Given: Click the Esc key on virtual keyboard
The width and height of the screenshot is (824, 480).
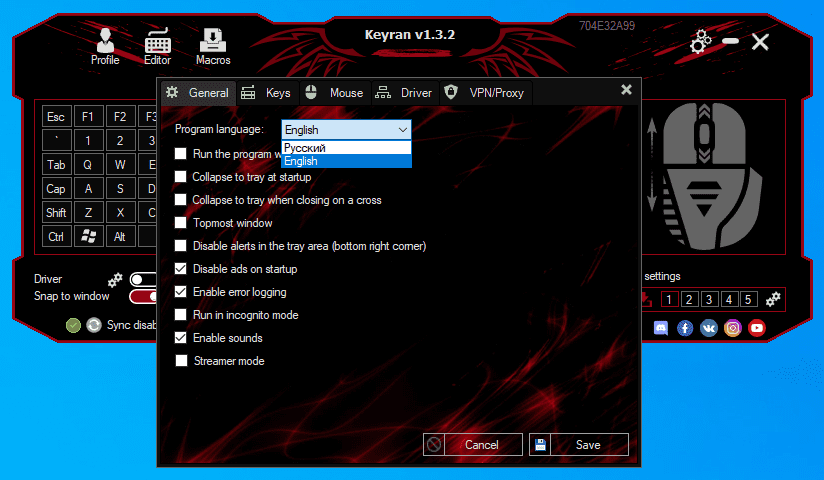Looking at the screenshot, I should (x=56, y=117).
